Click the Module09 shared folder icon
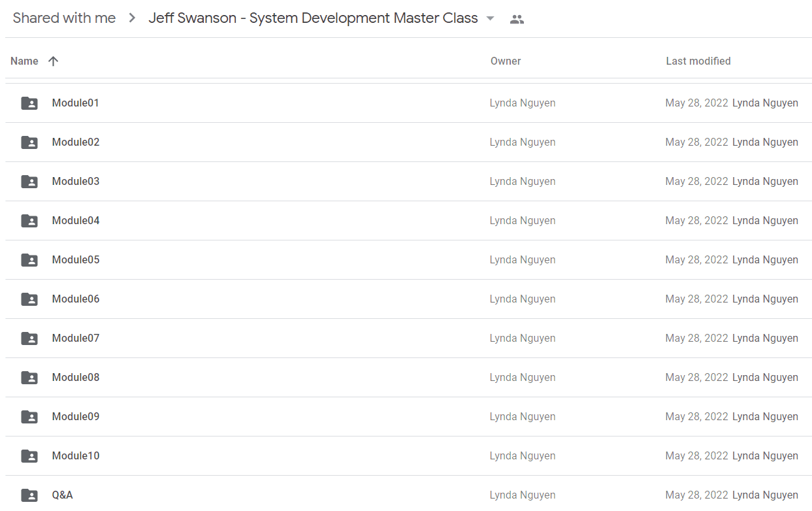The width and height of the screenshot is (812, 511). [x=29, y=417]
